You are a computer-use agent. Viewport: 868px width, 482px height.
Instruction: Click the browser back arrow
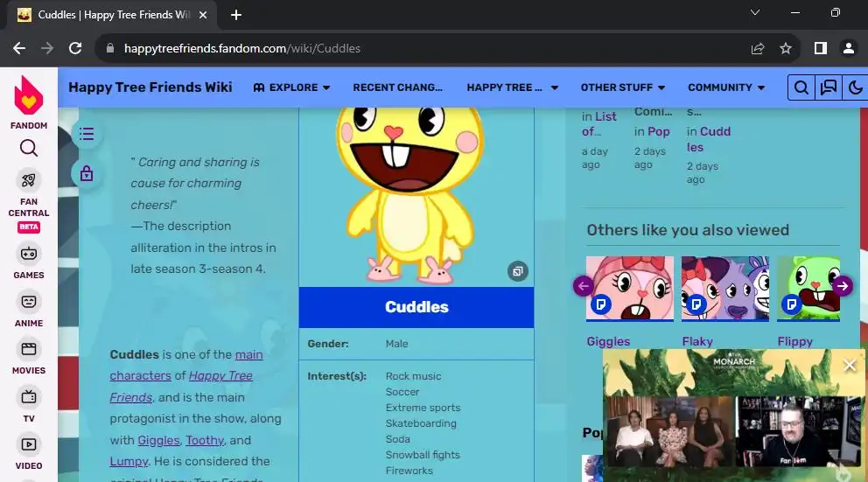click(19, 48)
